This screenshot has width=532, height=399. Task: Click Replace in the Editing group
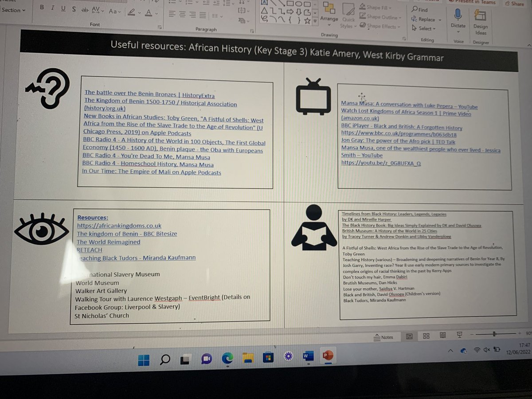click(x=426, y=20)
